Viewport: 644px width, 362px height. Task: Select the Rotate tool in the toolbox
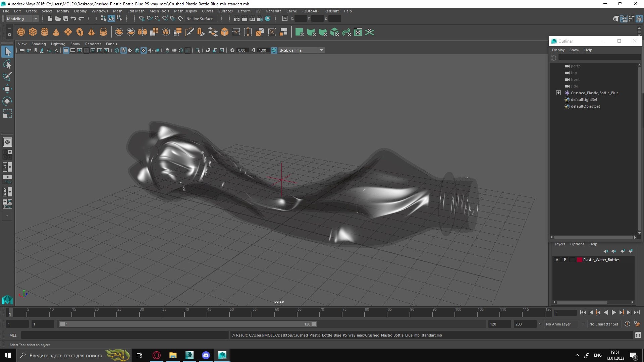click(x=7, y=101)
